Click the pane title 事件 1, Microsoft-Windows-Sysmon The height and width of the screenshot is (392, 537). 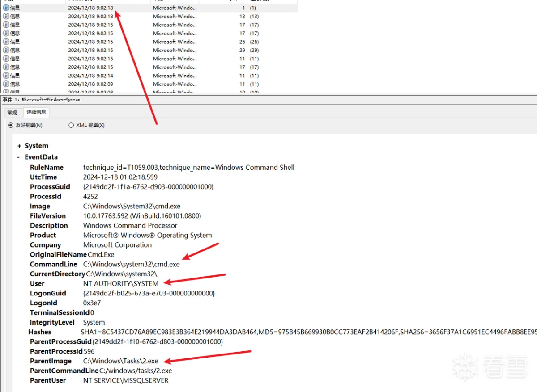point(42,100)
